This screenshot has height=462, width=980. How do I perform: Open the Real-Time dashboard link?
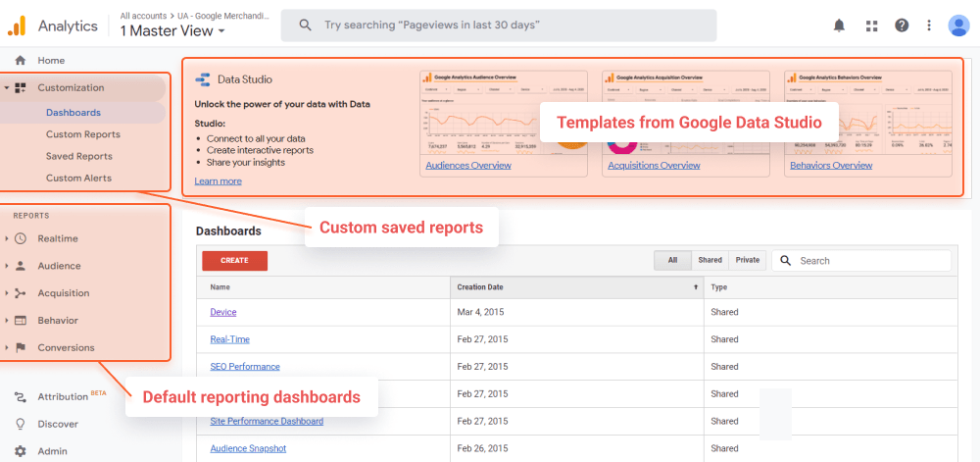pos(230,339)
